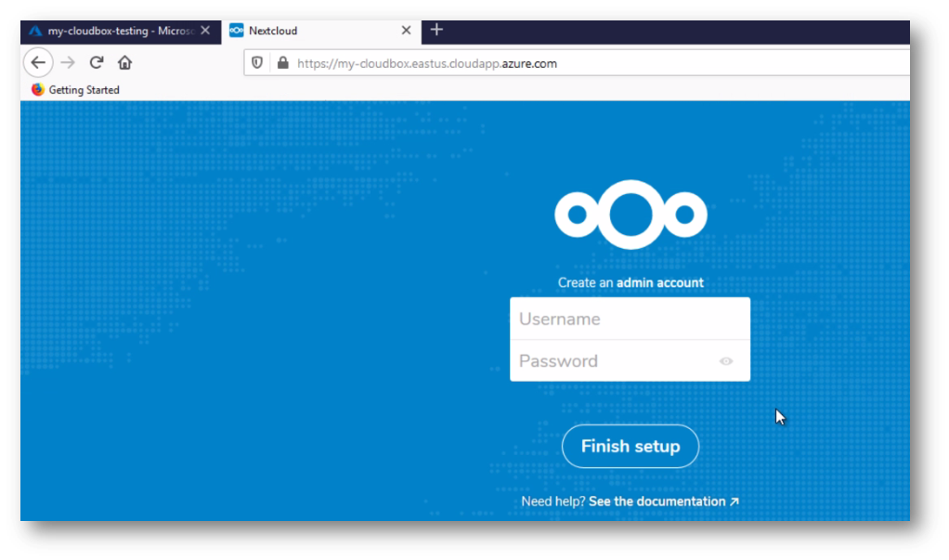Switch to the my-cloudbox-testing Microsoft tab
The image size is (949, 560).
click(121, 31)
